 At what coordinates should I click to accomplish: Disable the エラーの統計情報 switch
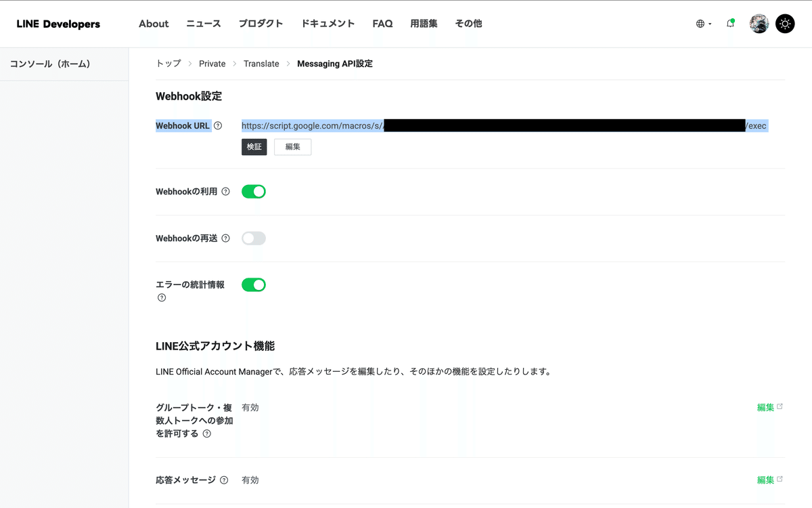click(254, 285)
